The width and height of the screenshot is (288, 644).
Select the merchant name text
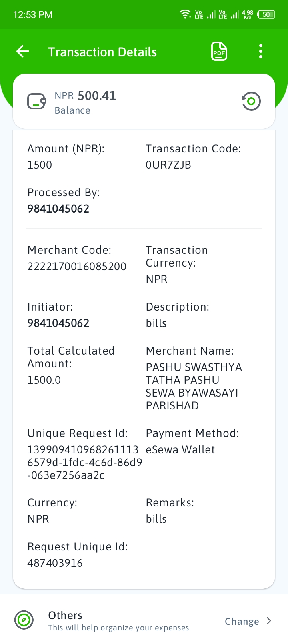(194, 386)
